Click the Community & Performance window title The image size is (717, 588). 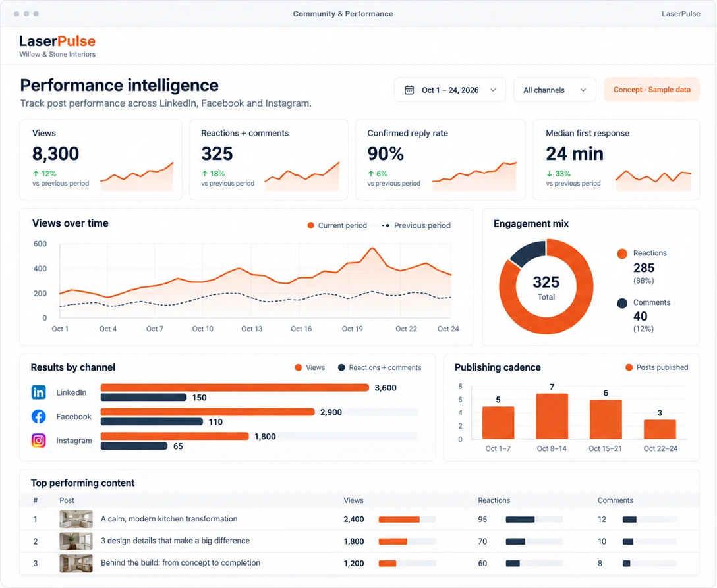point(343,14)
